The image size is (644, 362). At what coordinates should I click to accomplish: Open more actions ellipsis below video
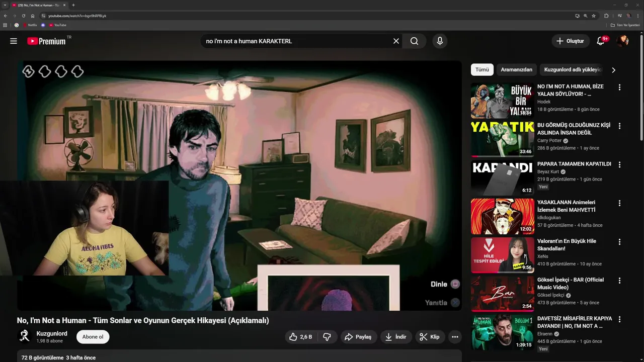455,337
